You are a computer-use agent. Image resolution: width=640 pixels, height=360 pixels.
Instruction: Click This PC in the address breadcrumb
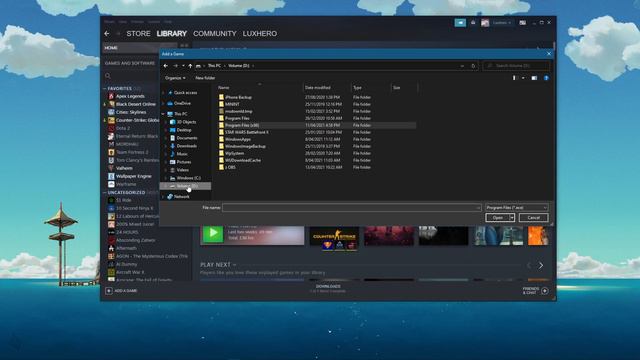coord(214,66)
